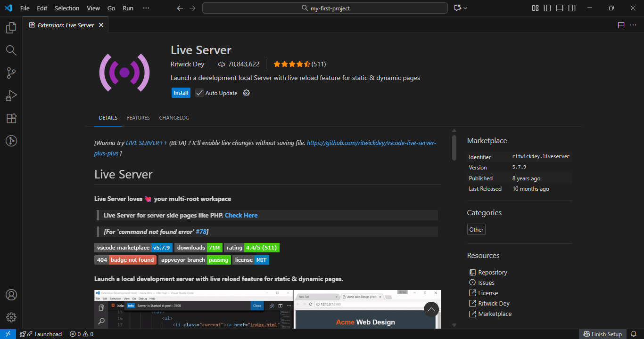Open the Run and Debug view

pos(11,96)
